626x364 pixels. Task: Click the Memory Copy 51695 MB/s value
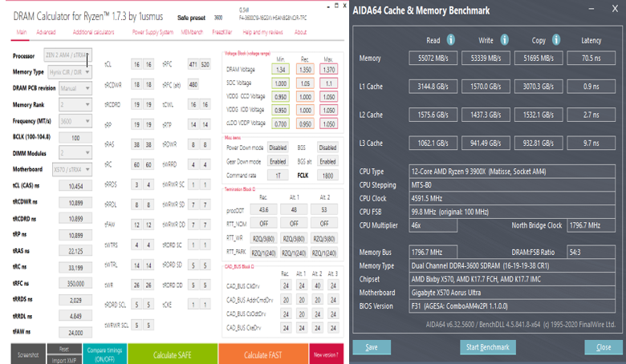539,59
